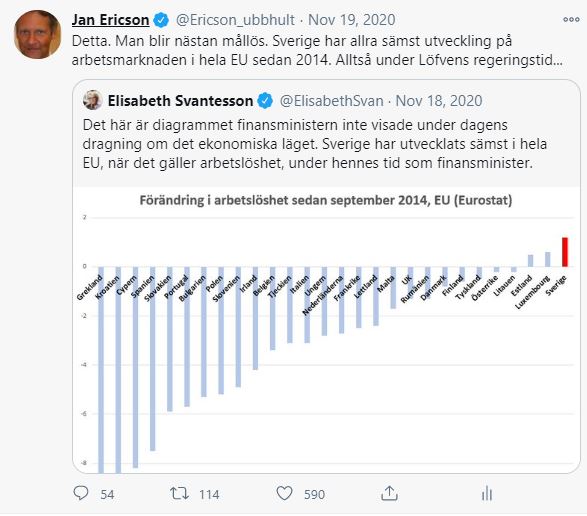This screenshot has height=516, width=587.
Task: Click the red Sverige bar in chart
Action: pos(565,252)
